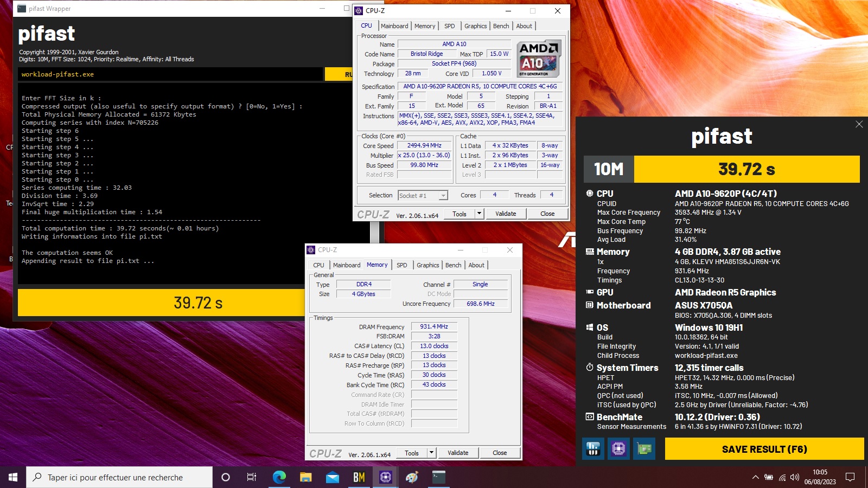Open the battery power tray icon
Image resolution: width=868 pixels, height=488 pixels.
pos(769,477)
